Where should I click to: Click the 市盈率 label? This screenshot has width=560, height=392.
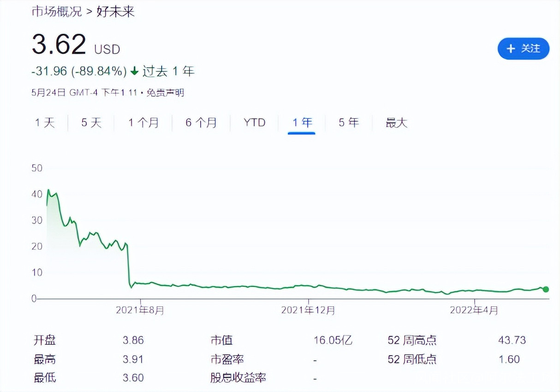227,359
